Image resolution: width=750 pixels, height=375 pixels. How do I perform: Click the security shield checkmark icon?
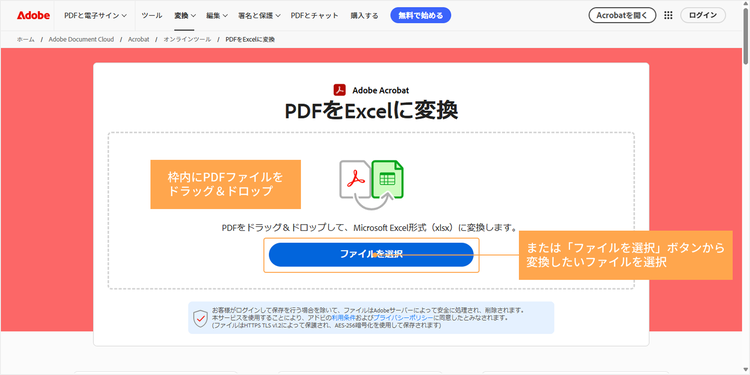pos(200,318)
